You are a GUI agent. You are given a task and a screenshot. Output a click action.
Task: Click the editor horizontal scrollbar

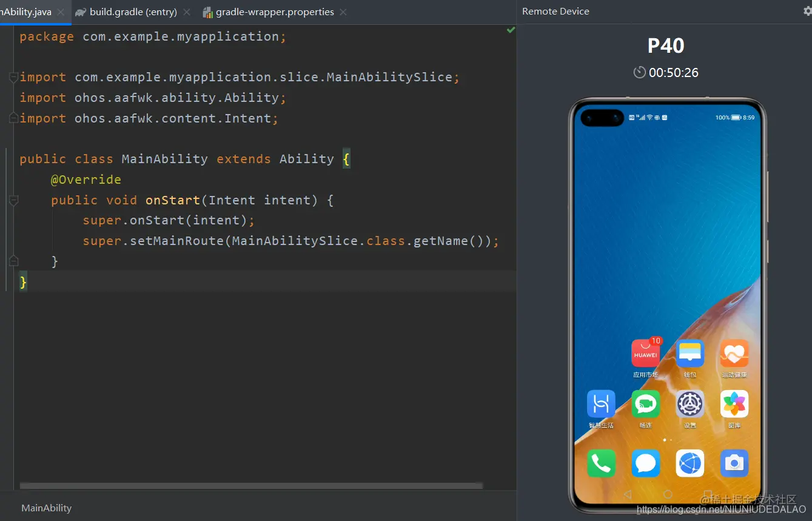pos(251,485)
